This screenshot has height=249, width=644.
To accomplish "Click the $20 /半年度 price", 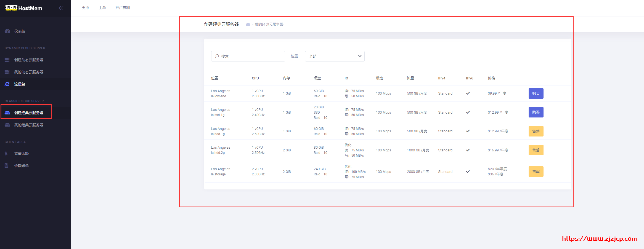I will (497, 169).
